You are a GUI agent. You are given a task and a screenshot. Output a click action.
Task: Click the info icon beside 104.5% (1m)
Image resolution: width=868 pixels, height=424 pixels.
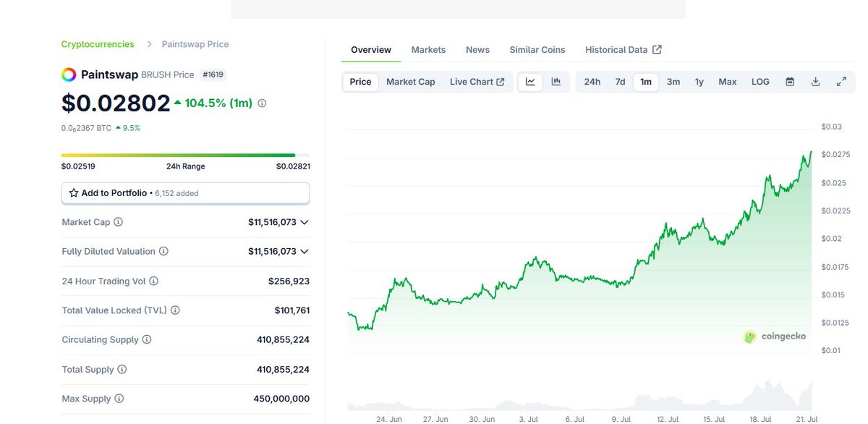(x=262, y=103)
